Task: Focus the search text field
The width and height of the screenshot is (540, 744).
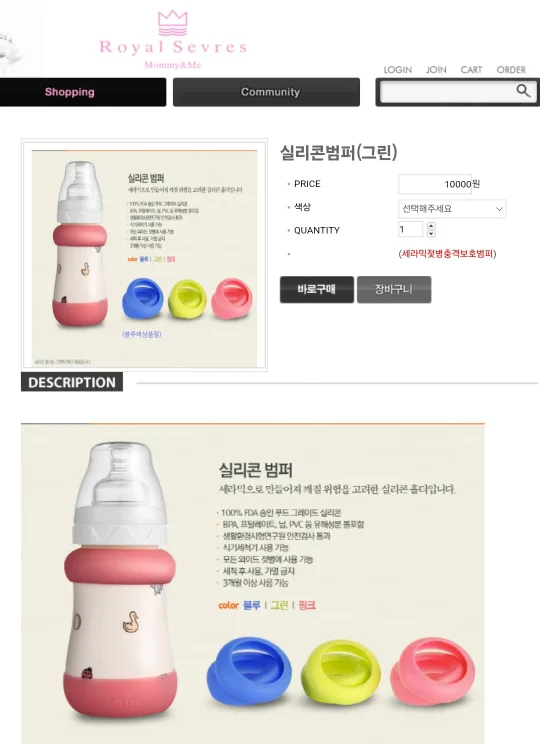Action: coord(448,92)
